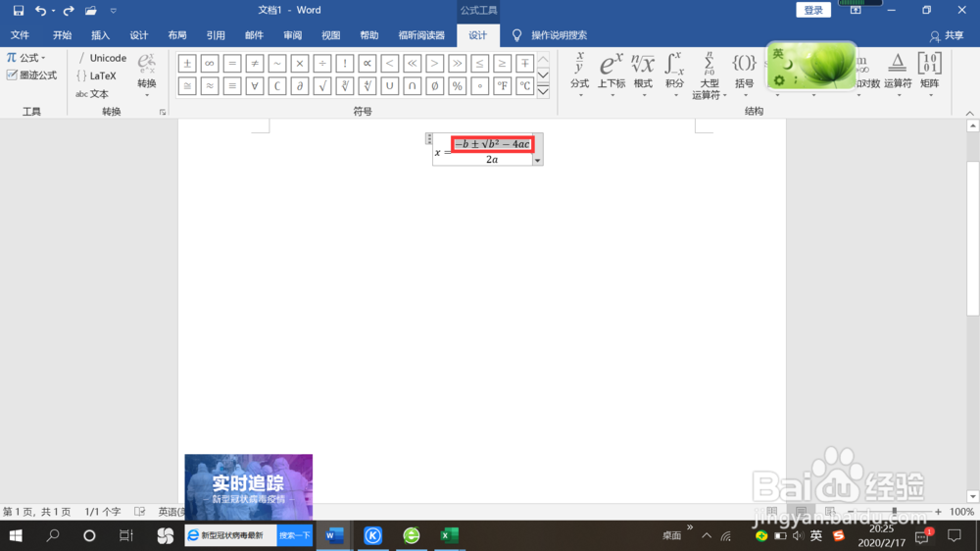Image resolution: width=980 pixels, height=551 pixels.
Task: Switch to the 插入 Insert tab
Action: [100, 35]
